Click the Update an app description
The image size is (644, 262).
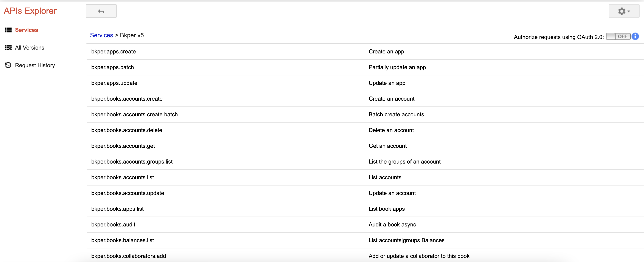[387, 83]
